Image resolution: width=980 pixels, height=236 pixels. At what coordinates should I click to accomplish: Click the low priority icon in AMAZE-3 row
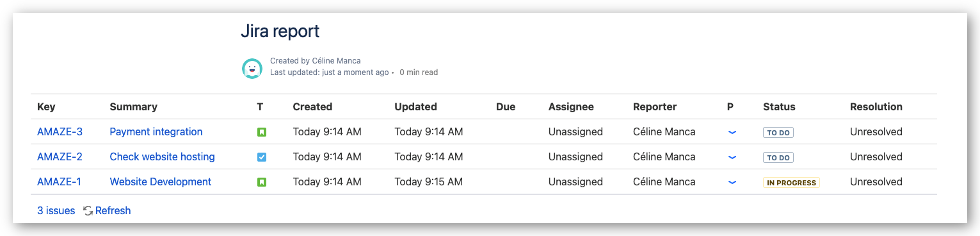click(x=732, y=132)
